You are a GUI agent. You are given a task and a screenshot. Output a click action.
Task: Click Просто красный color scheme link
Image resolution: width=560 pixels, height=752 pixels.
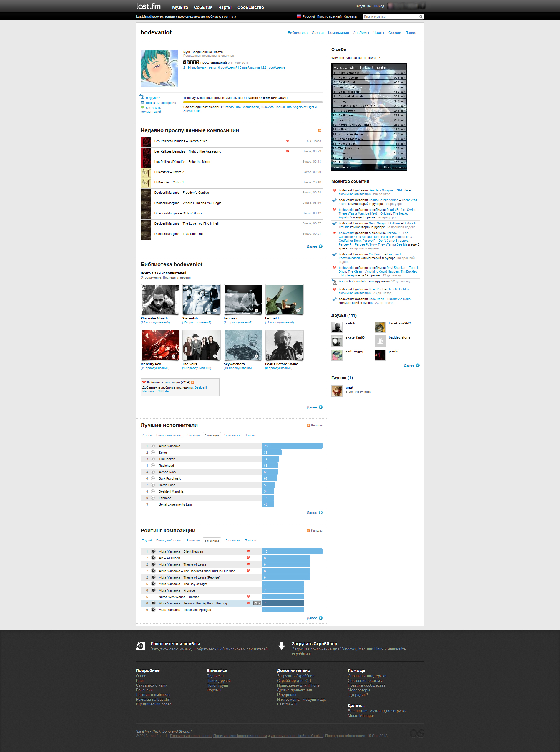[329, 16]
